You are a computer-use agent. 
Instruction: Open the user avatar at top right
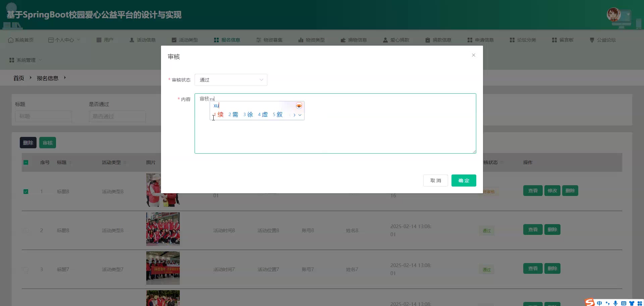click(x=614, y=14)
